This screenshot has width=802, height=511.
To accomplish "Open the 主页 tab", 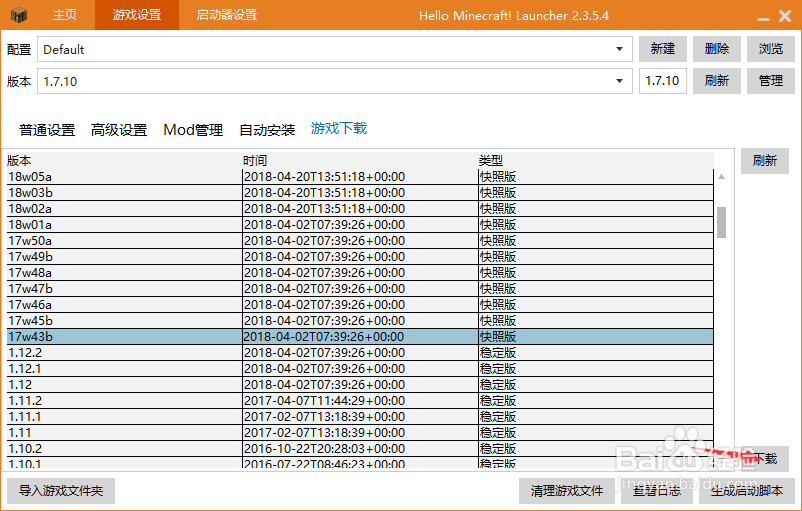I will 65,15.
